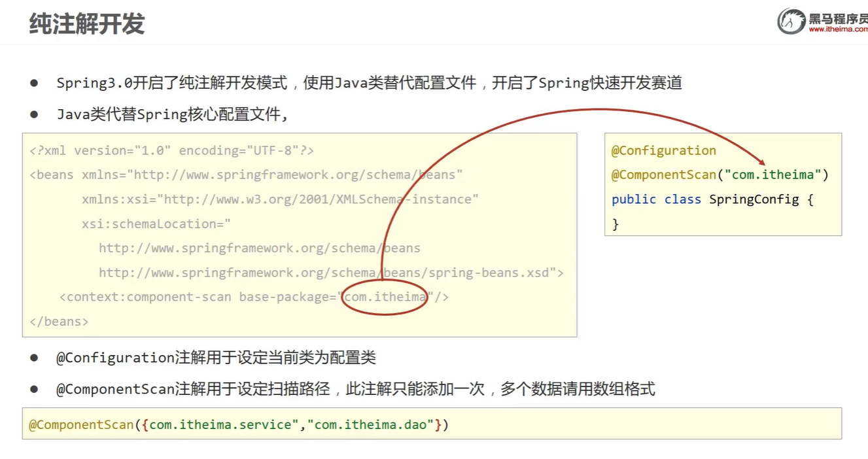
Task: Click the bullet Java类代替Spring核心配置文件
Action: pos(172,114)
